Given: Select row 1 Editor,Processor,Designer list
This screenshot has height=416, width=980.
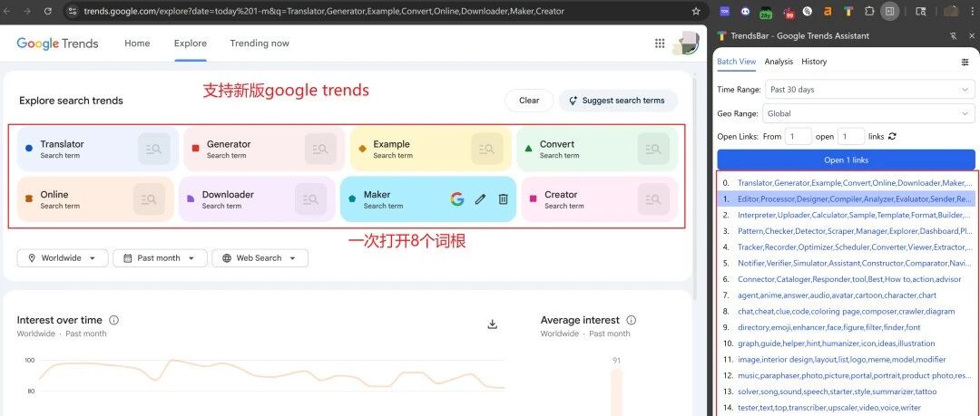Looking at the screenshot, I should [x=847, y=198].
